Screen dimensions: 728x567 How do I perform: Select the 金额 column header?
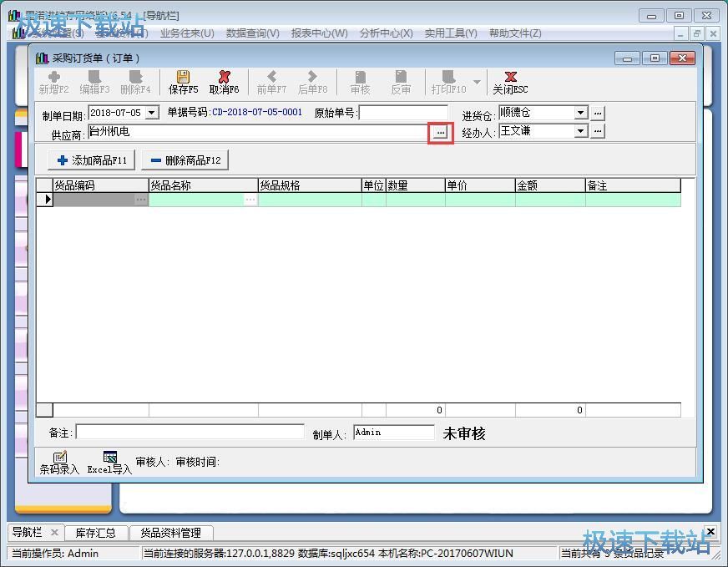(x=550, y=185)
